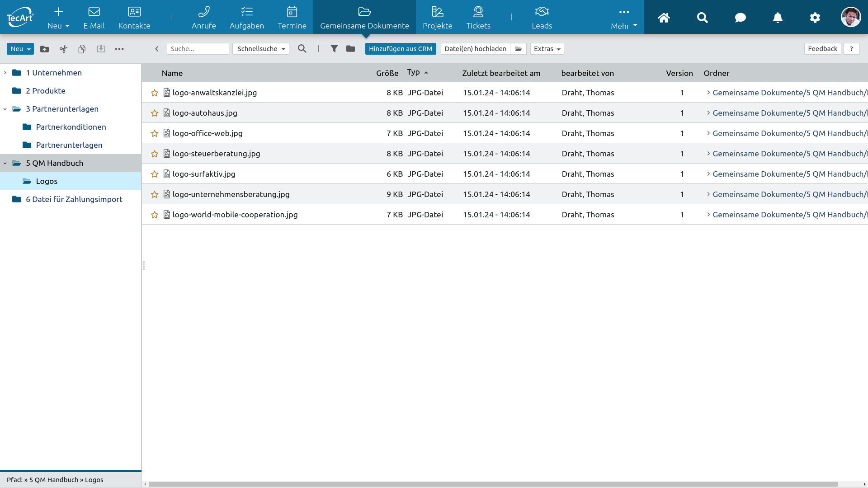Click the Datei(en) hochladen button
This screenshot has height=488, width=868.
point(475,49)
